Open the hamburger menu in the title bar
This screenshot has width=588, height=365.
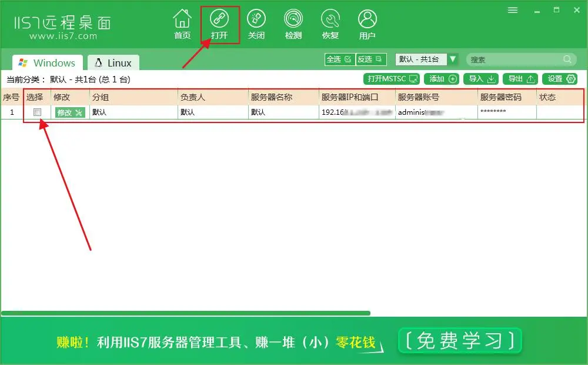click(513, 10)
